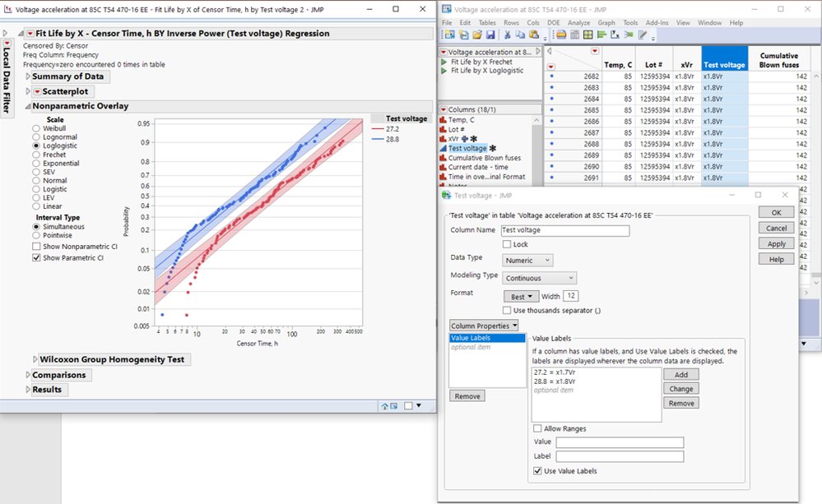
Task: Click the Add value label button
Action: click(x=681, y=375)
